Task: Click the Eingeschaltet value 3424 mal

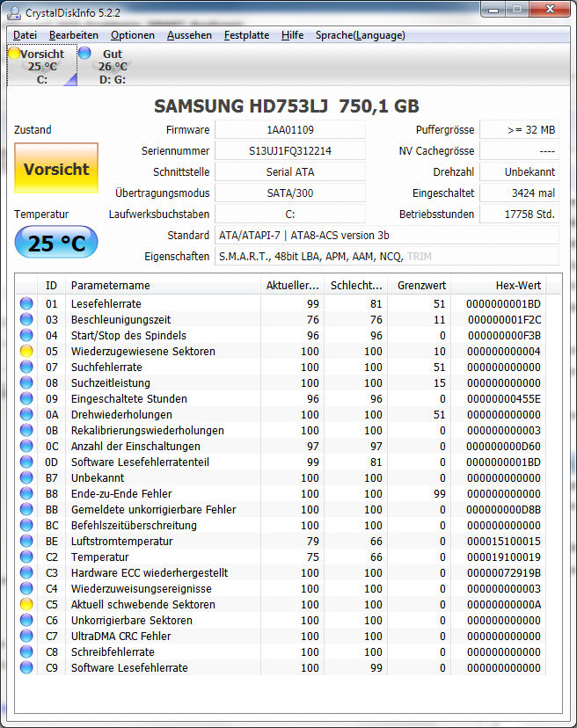Action: pyautogui.click(x=519, y=193)
